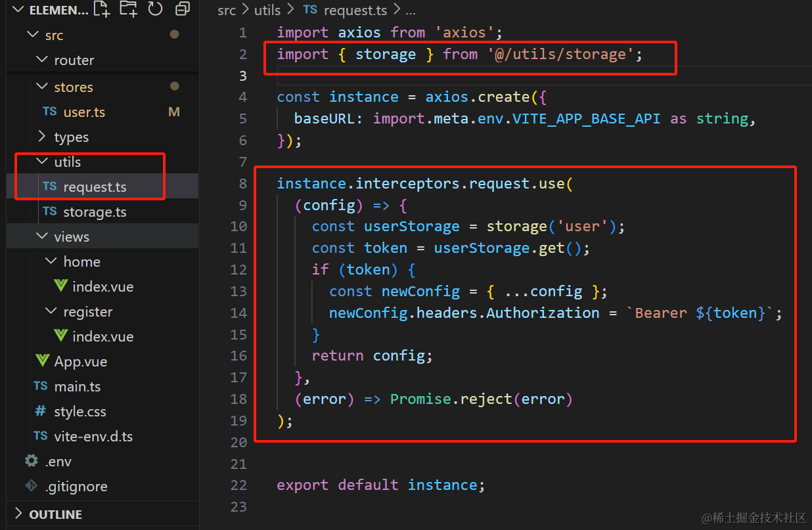812x530 pixels.
Task: Click the TS icon in the request.ts breadcrumb
Action: click(310, 11)
